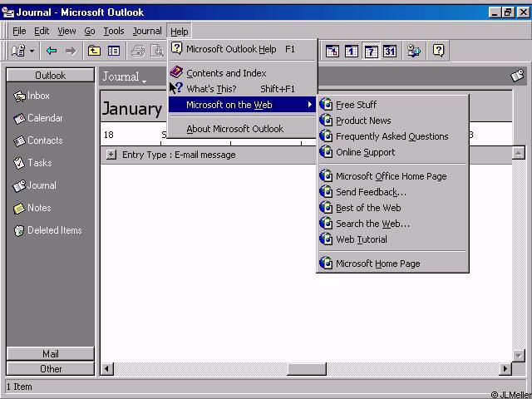Image resolution: width=532 pixels, height=399 pixels.
Task: Toggle the Folder List toolbar icon
Action: click(x=113, y=52)
